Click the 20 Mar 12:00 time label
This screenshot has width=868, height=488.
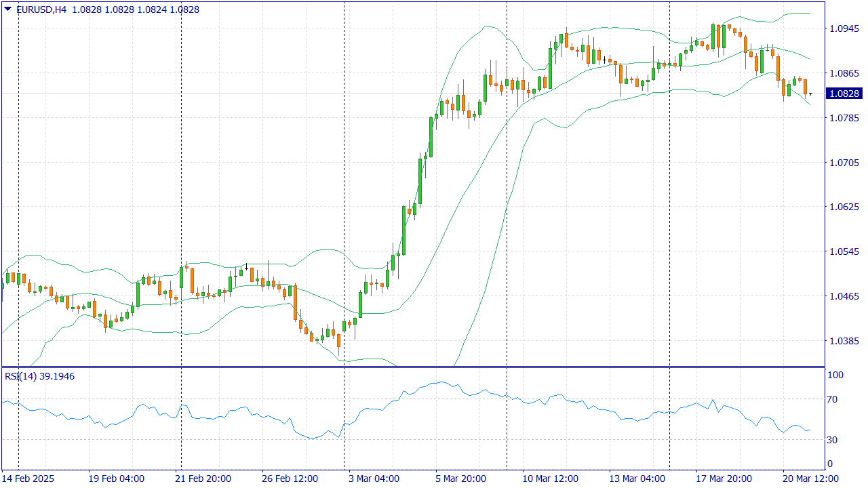(x=810, y=479)
